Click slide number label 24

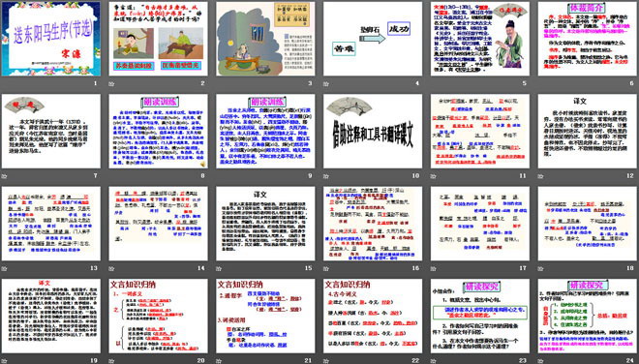coord(630,360)
